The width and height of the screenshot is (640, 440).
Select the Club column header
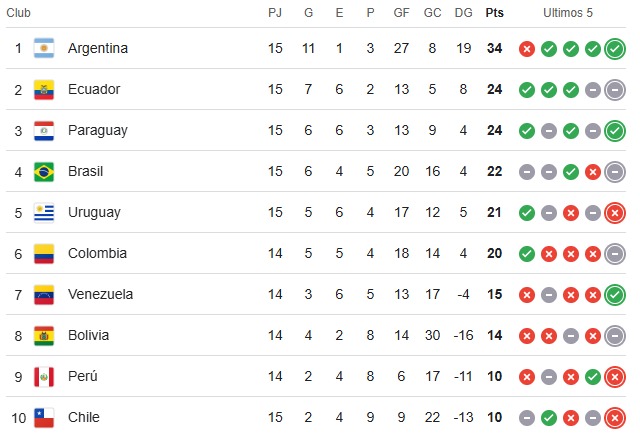tap(18, 13)
